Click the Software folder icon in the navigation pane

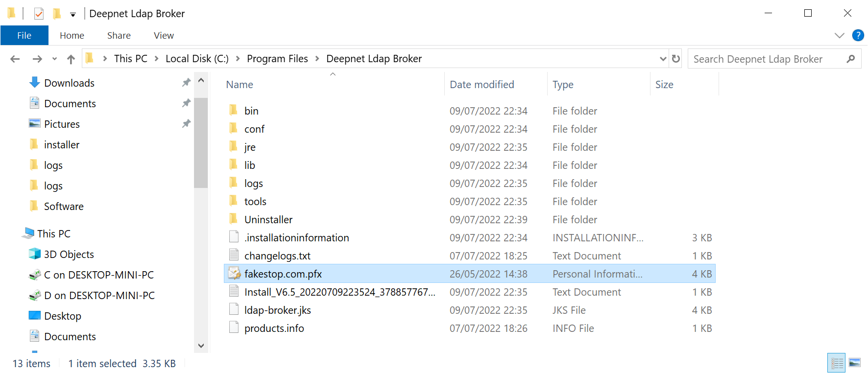pos(34,206)
